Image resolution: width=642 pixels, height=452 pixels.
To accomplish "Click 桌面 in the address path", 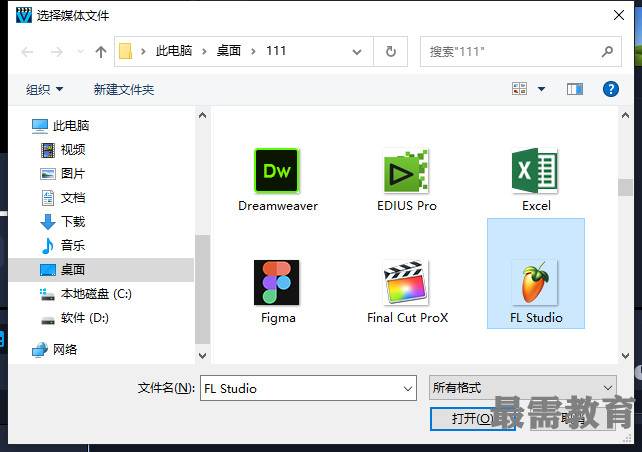I will pos(228,51).
